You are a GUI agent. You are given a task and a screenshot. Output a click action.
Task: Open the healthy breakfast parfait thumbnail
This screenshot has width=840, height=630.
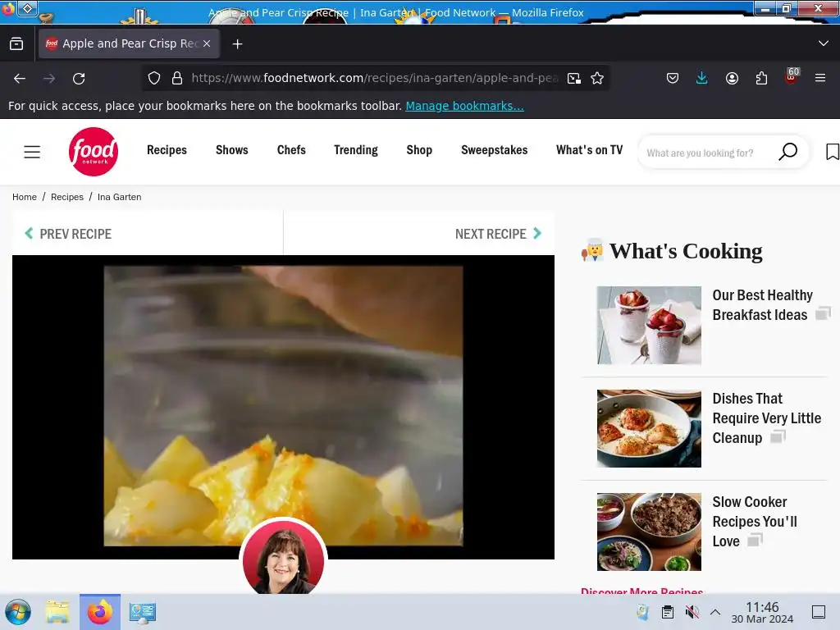point(649,325)
